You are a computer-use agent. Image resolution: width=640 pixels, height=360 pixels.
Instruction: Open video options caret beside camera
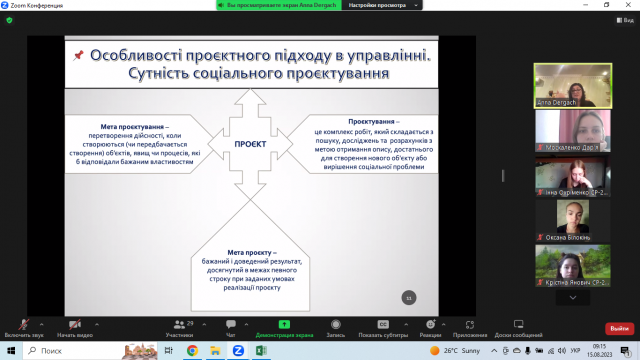pyautogui.click(x=97, y=324)
